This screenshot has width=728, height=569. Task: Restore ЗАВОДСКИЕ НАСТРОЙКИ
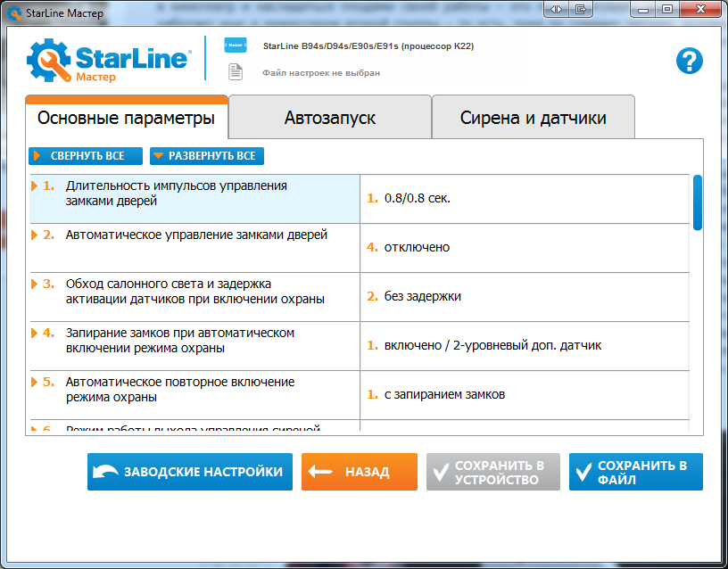point(190,472)
